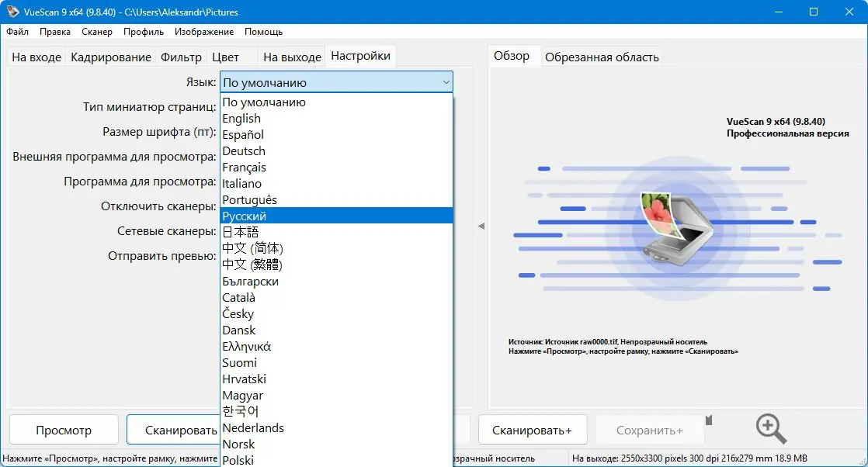Select highlighted Русский language option

coord(337,216)
